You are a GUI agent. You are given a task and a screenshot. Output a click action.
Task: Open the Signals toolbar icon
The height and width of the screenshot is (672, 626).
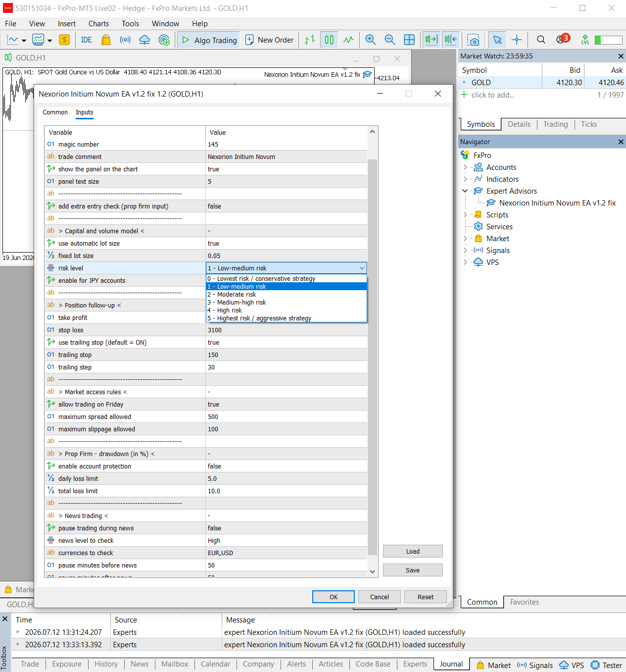[125, 40]
